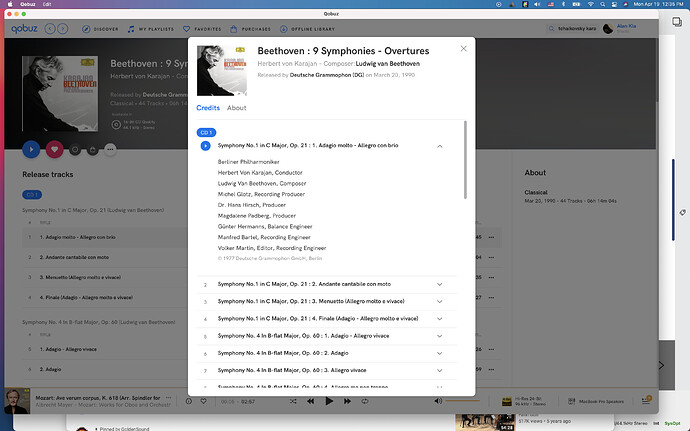
Task: Click the credits dialog scrollbar
Action: click(465, 160)
